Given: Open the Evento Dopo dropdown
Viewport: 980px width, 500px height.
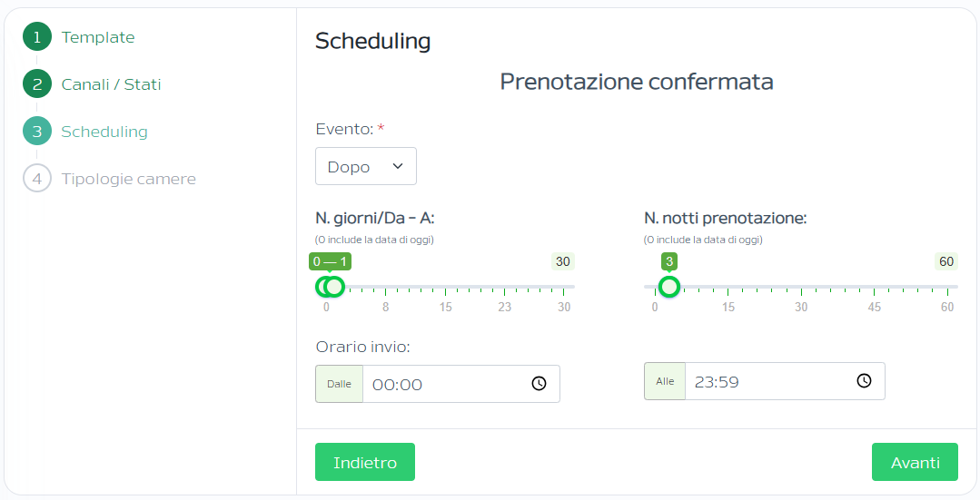Looking at the screenshot, I should [366, 166].
